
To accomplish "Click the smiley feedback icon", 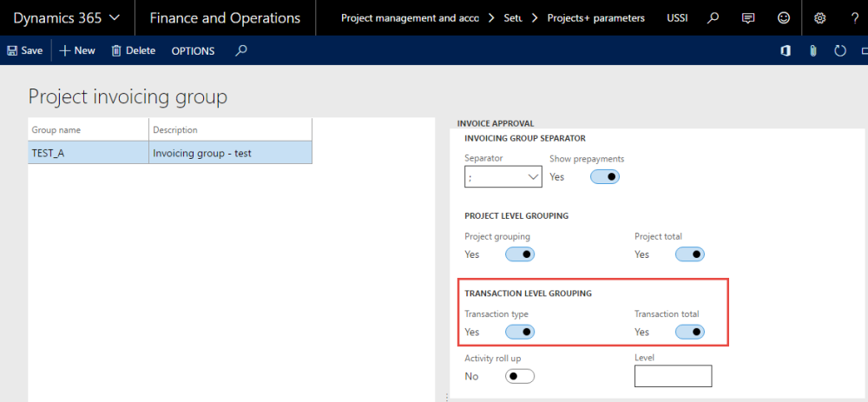I will click(783, 17).
